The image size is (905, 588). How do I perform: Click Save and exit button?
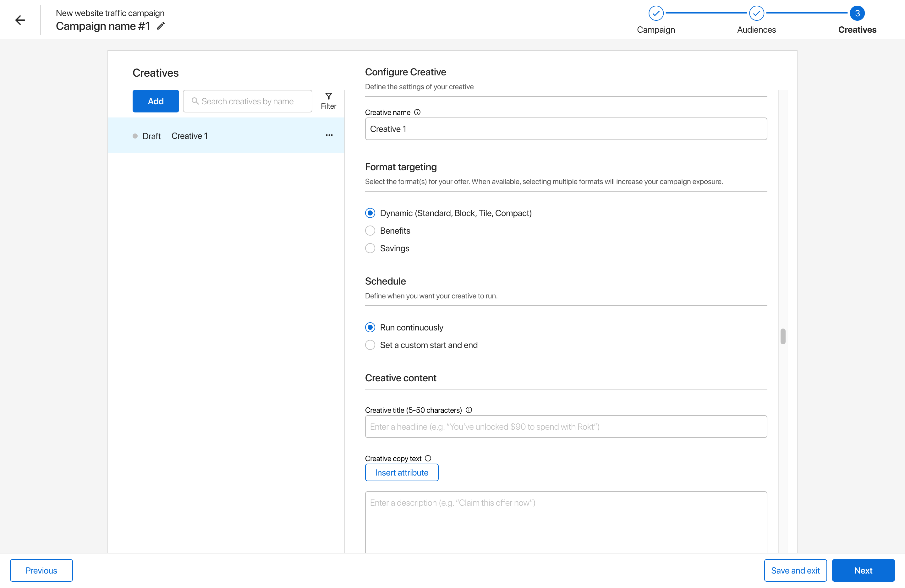(795, 570)
